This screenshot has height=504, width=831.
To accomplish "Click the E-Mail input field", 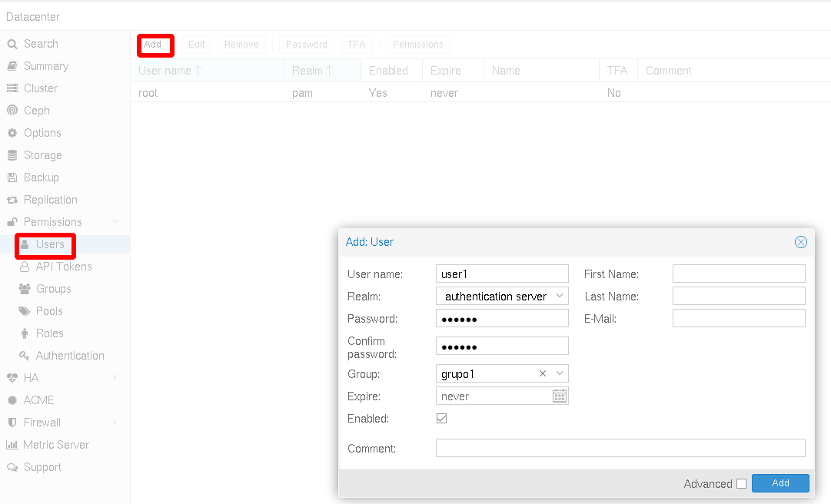I will point(738,318).
